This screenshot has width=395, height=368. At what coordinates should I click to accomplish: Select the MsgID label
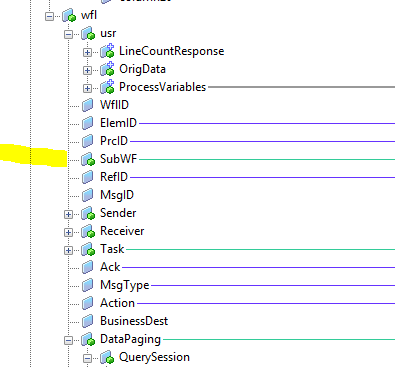(117, 195)
